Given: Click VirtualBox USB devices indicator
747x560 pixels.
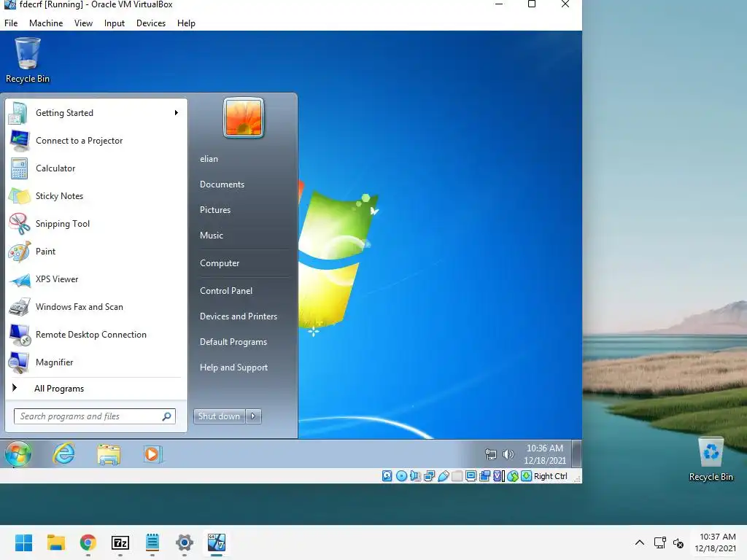Looking at the screenshot, I should (443, 475).
